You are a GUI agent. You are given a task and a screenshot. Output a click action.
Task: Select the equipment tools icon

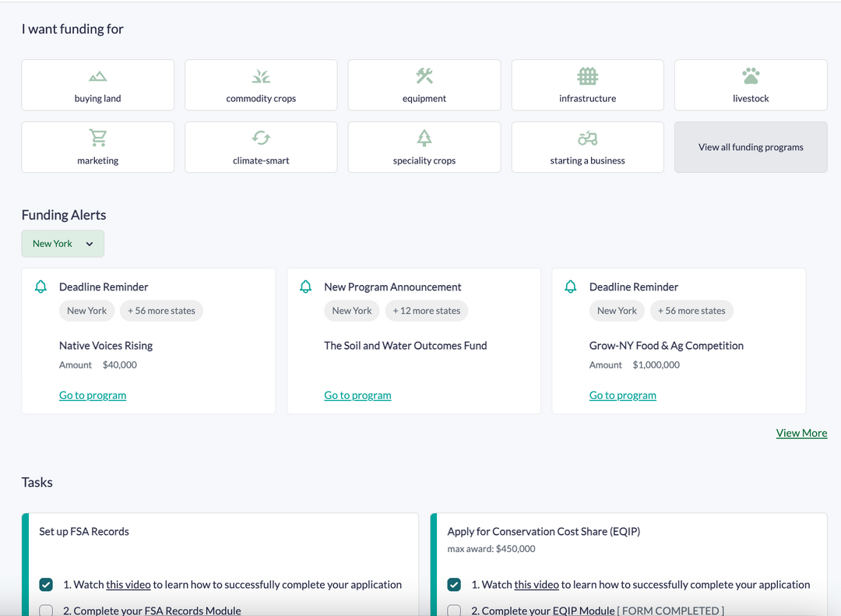(424, 76)
